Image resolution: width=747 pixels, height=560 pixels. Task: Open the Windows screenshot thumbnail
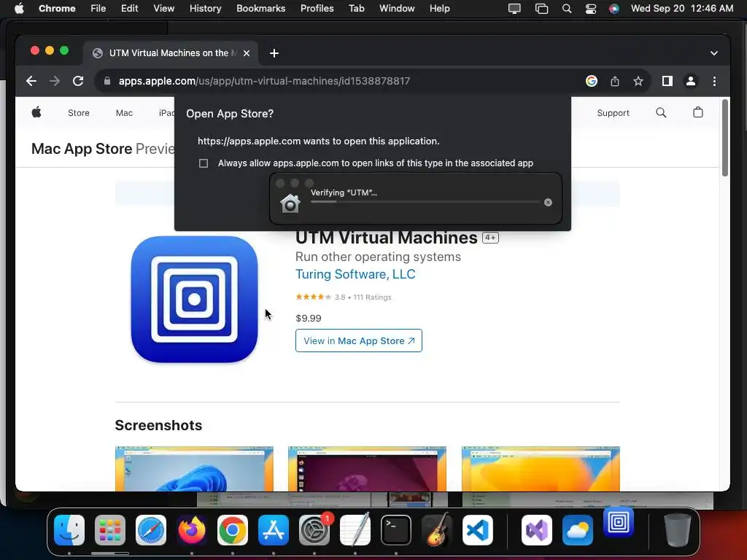tap(194, 469)
